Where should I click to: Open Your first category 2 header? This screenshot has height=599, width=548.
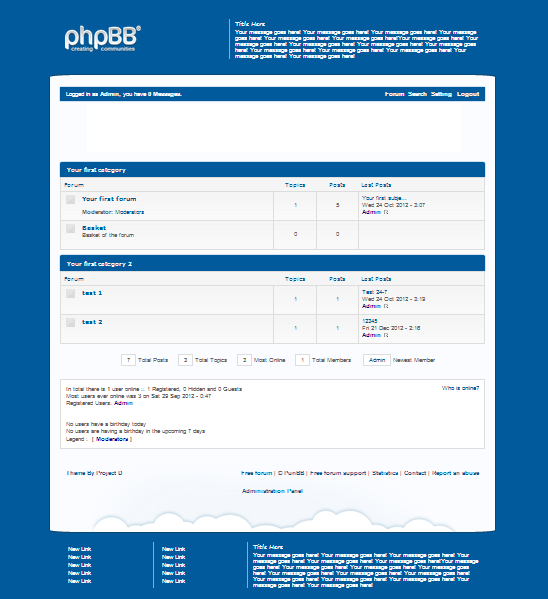coord(99,264)
